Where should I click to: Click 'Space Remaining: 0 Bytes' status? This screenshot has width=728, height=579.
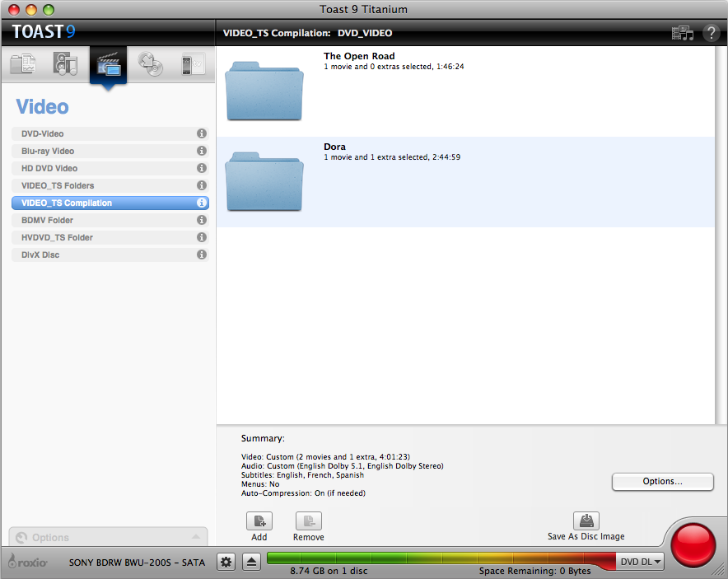(534, 571)
